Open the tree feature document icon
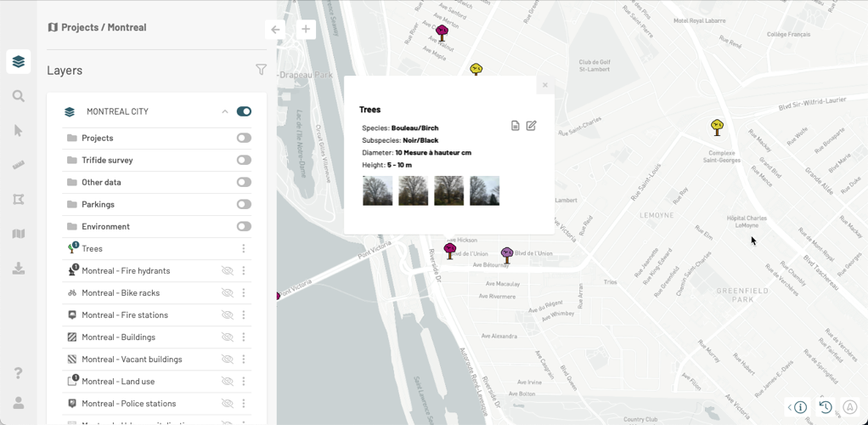The image size is (868, 425). tap(515, 126)
